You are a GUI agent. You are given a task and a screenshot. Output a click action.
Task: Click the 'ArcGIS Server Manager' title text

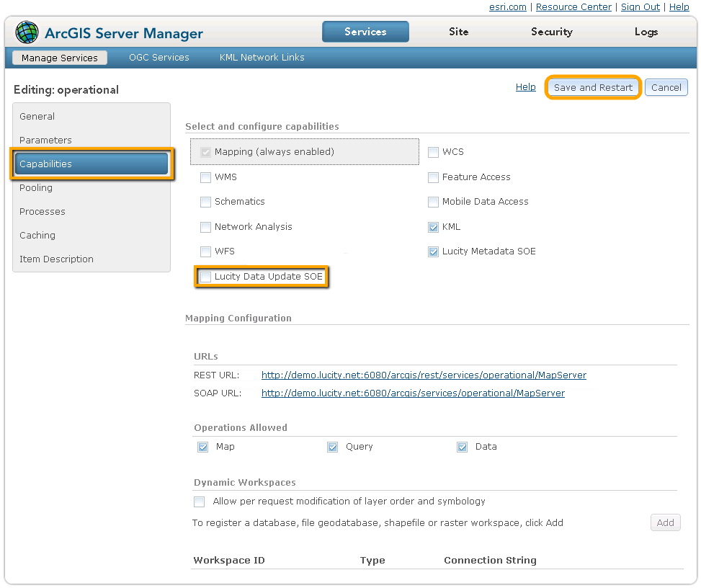[x=124, y=33]
